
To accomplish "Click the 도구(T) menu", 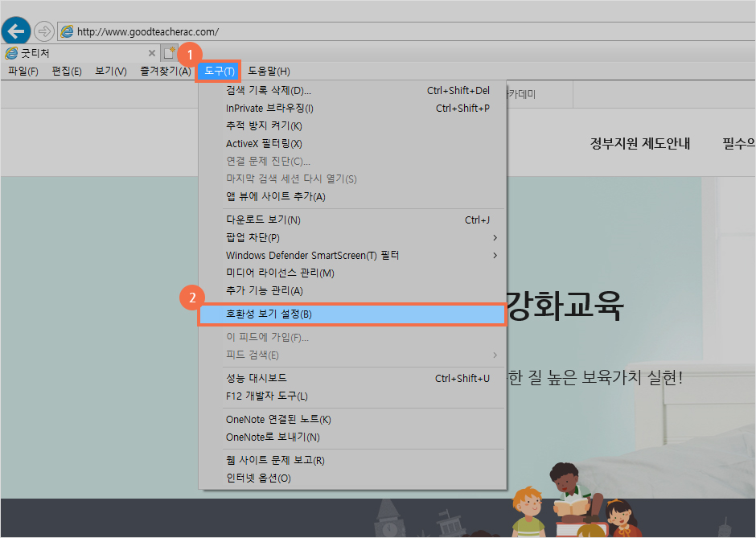I will (x=219, y=72).
